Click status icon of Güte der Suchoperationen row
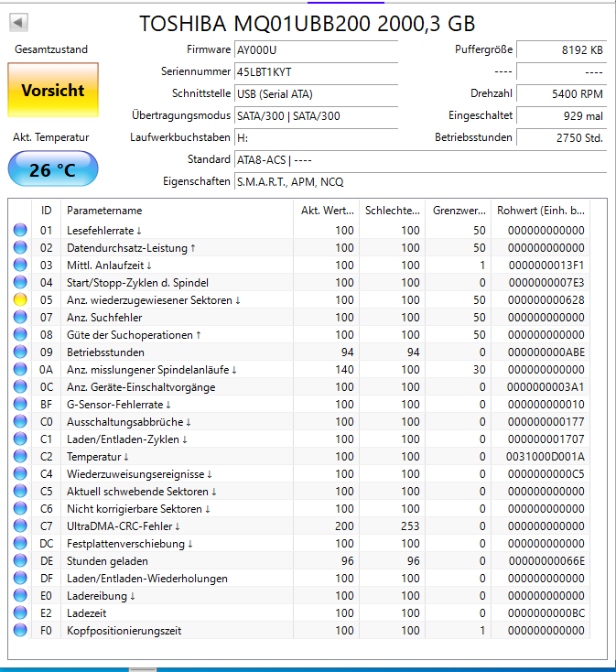The width and height of the screenshot is (616, 672). click(20, 335)
